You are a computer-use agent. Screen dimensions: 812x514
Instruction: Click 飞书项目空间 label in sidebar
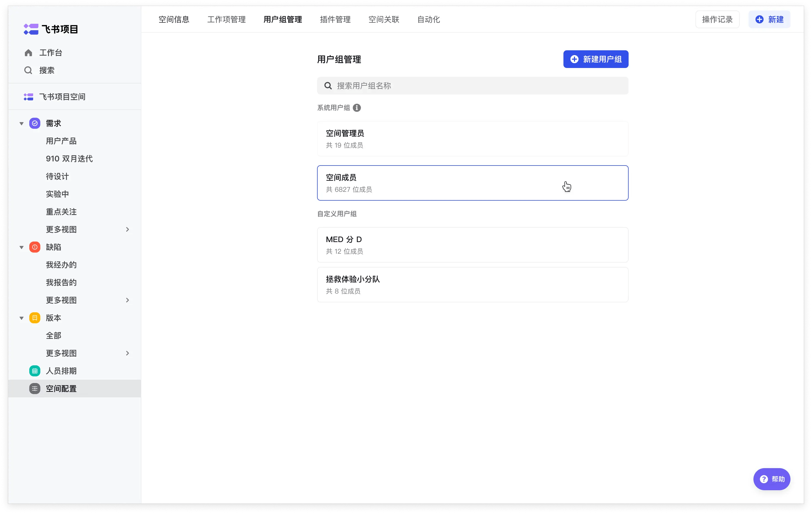62,97
